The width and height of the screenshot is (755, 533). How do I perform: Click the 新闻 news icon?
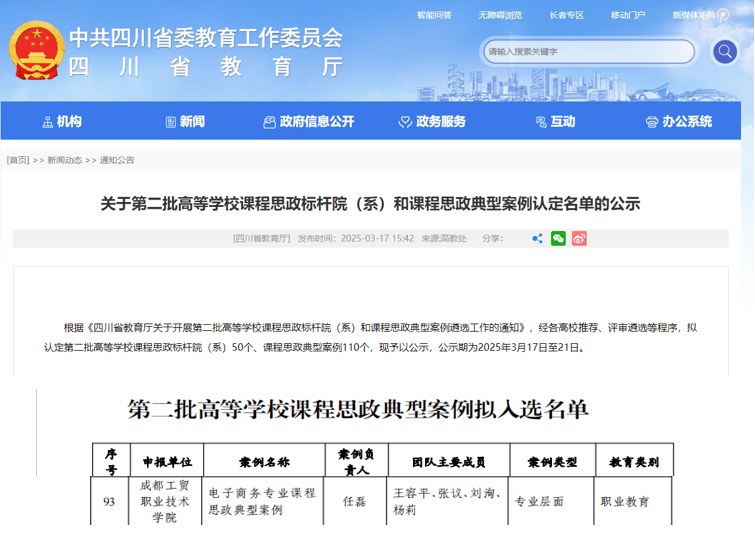point(170,122)
